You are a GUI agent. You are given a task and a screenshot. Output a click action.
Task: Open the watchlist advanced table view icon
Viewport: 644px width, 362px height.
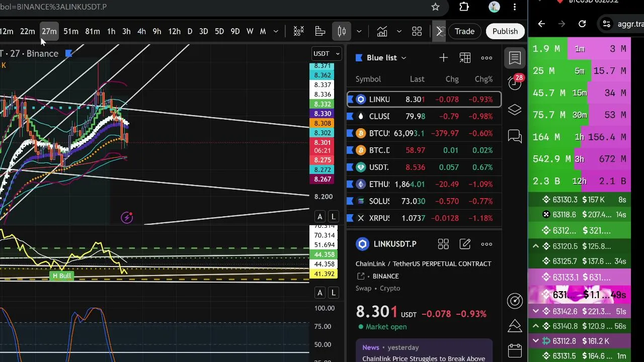(x=465, y=58)
